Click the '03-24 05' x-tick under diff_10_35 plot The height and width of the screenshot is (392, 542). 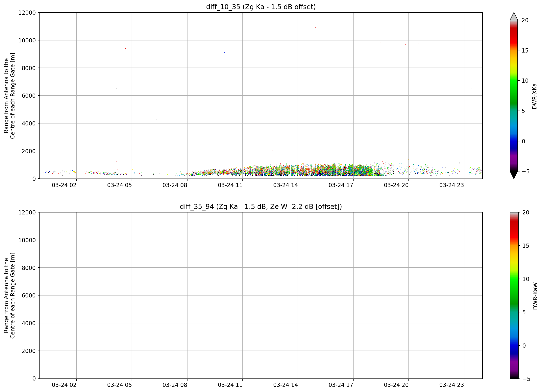tap(119, 185)
